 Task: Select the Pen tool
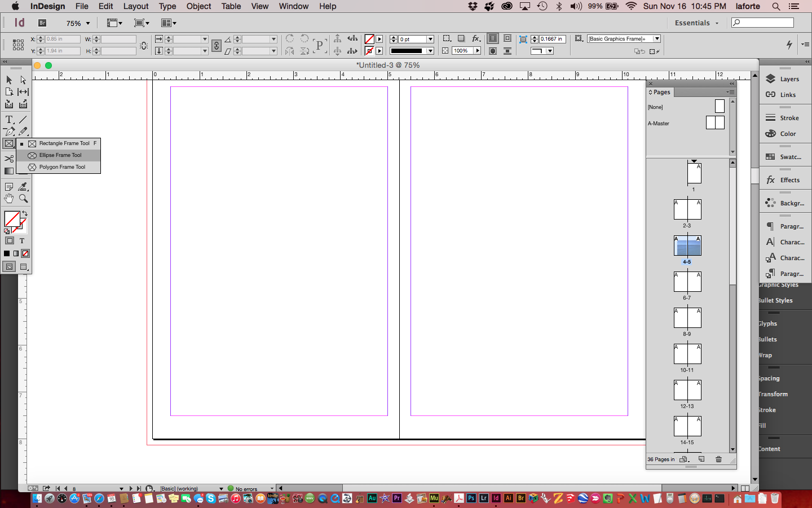pyautogui.click(x=9, y=132)
